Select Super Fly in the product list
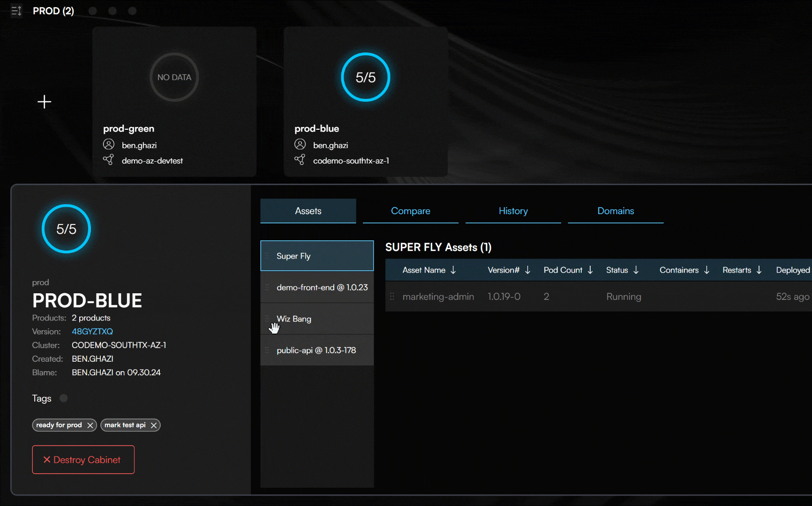This screenshot has width=812, height=506. [x=317, y=256]
